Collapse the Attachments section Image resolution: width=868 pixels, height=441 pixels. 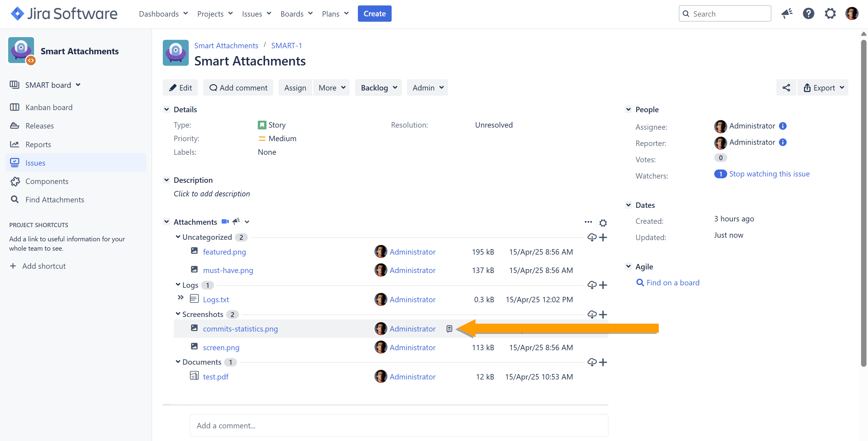coord(166,221)
